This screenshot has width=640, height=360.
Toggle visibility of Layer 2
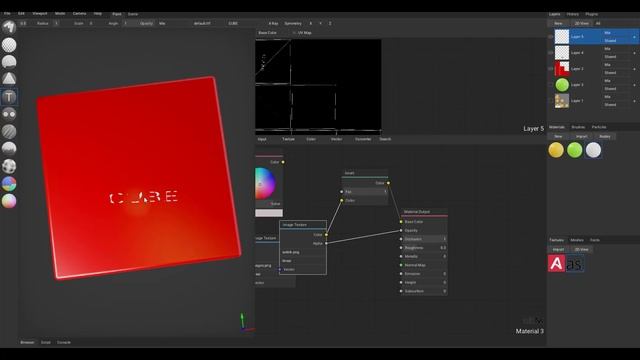pyautogui.click(x=551, y=69)
